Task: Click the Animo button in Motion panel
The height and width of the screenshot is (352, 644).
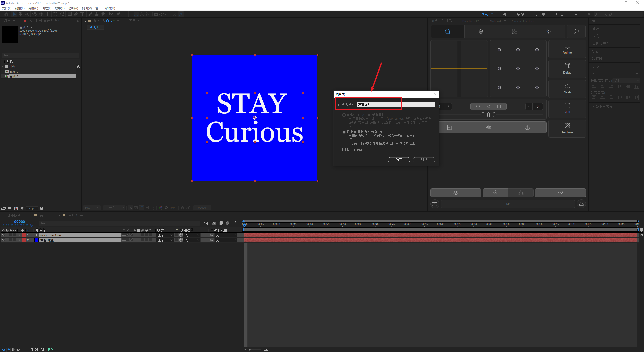Action: click(x=567, y=49)
